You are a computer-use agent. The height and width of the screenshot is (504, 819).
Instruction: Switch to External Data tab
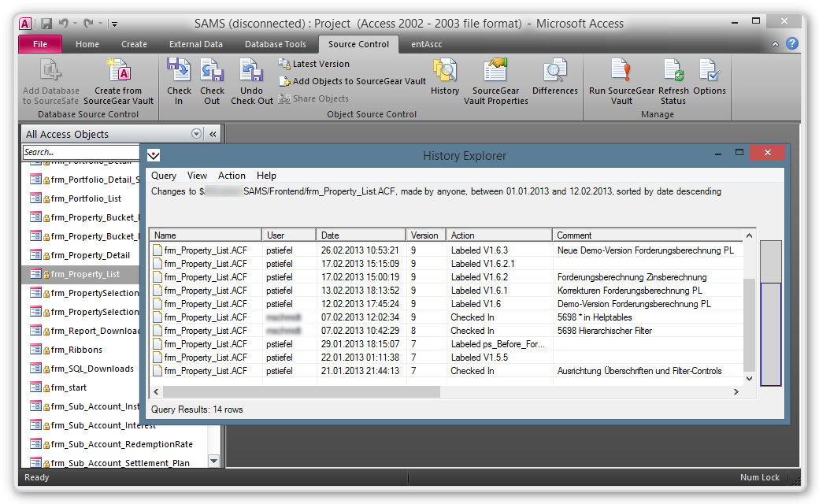[196, 44]
